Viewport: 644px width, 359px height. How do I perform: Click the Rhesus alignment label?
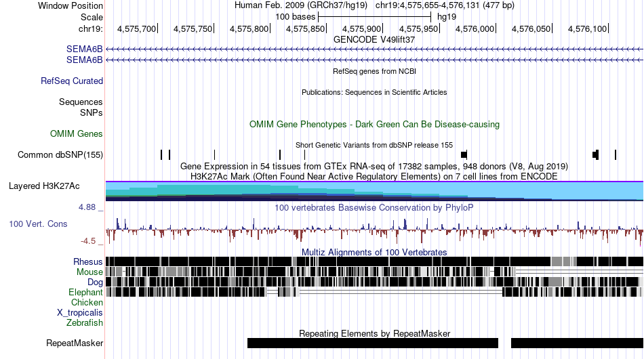87,261
